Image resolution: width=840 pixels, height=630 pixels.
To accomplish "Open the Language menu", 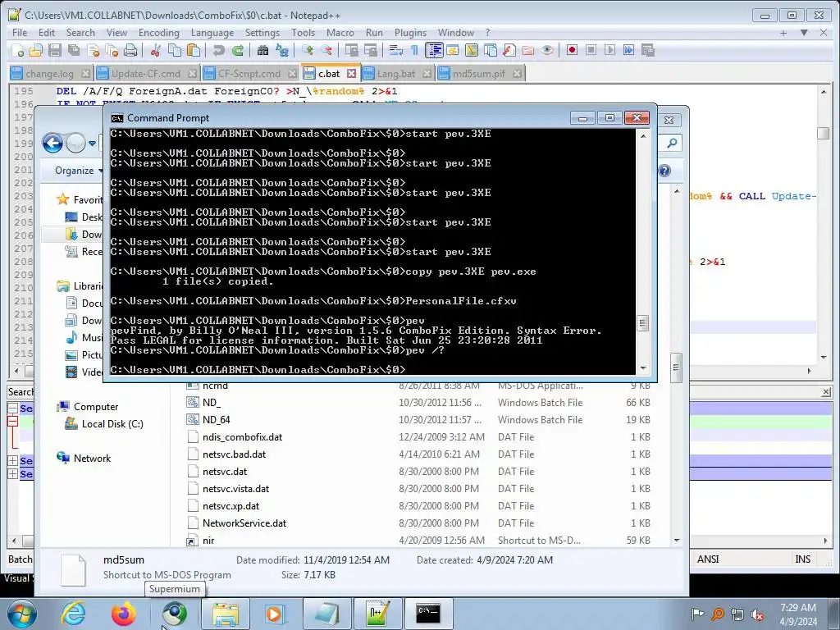I will (212, 33).
